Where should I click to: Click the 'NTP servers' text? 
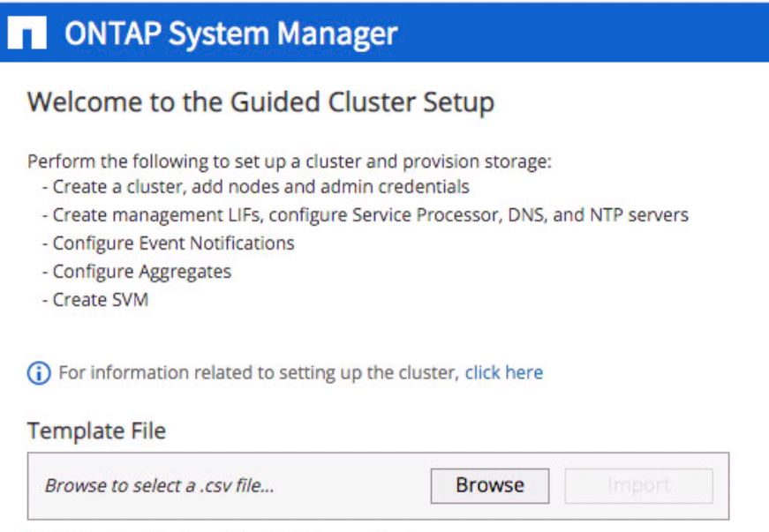pyautogui.click(x=642, y=214)
